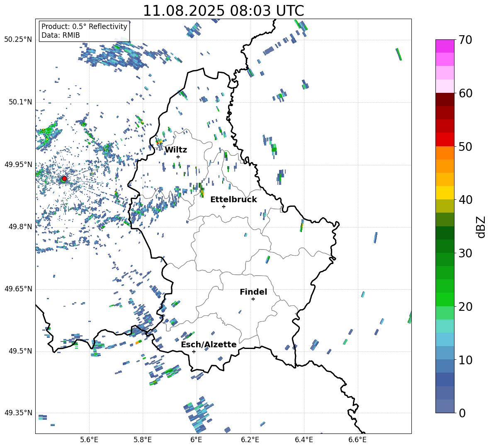Click the 5.6°E longitude label
This screenshot has width=491, height=448.
(x=89, y=440)
